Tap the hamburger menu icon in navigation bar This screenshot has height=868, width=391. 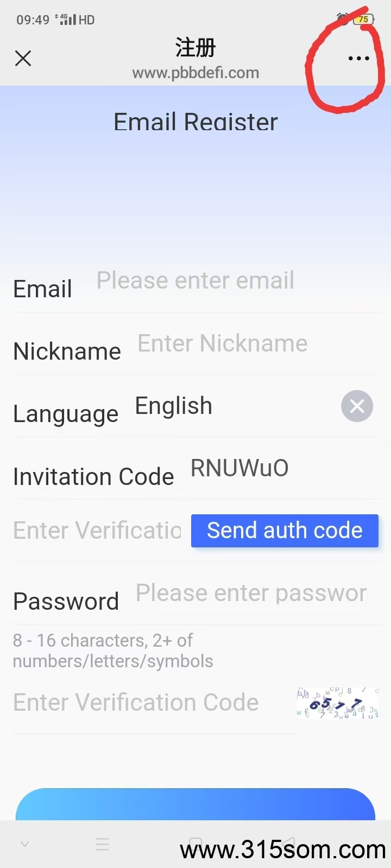point(102,844)
